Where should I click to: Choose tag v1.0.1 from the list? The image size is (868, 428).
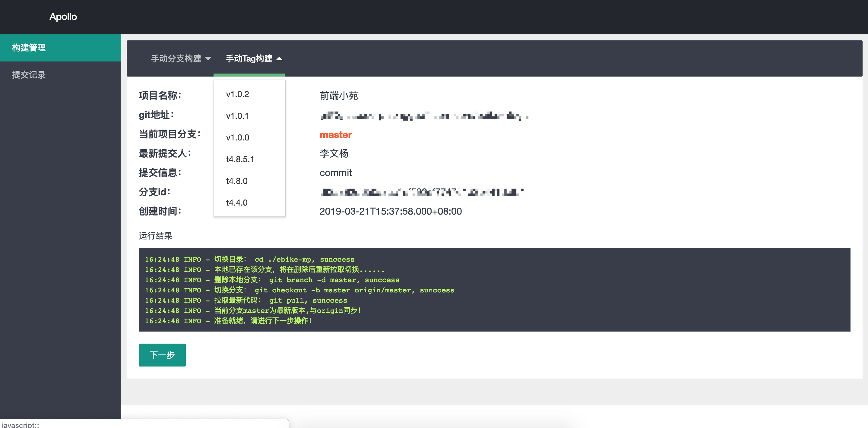pos(237,116)
